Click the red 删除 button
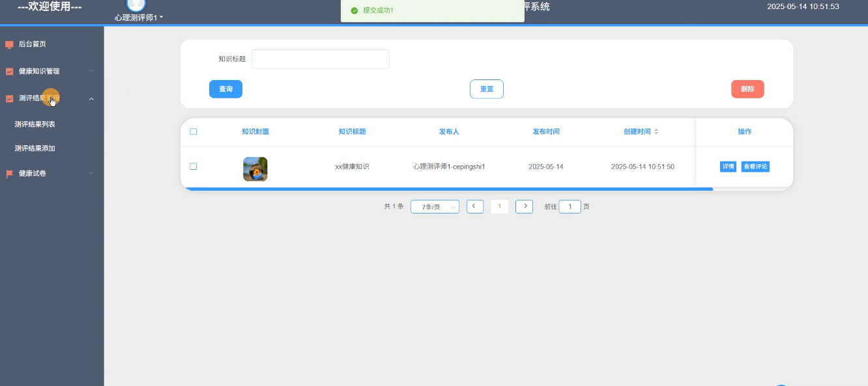The height and width of the screenshot is (386, 868). click(x=747, y=89)
